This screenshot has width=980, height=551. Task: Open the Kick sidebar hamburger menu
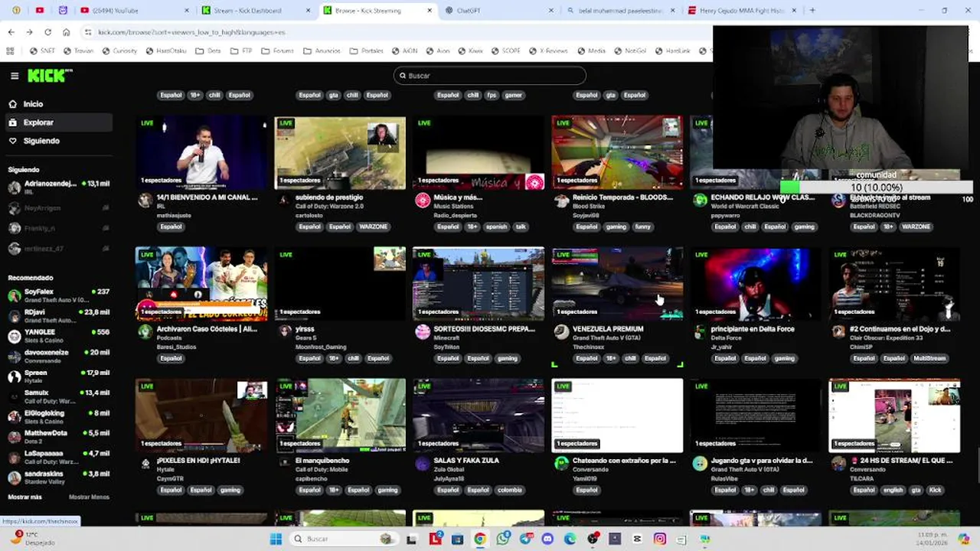15,76
